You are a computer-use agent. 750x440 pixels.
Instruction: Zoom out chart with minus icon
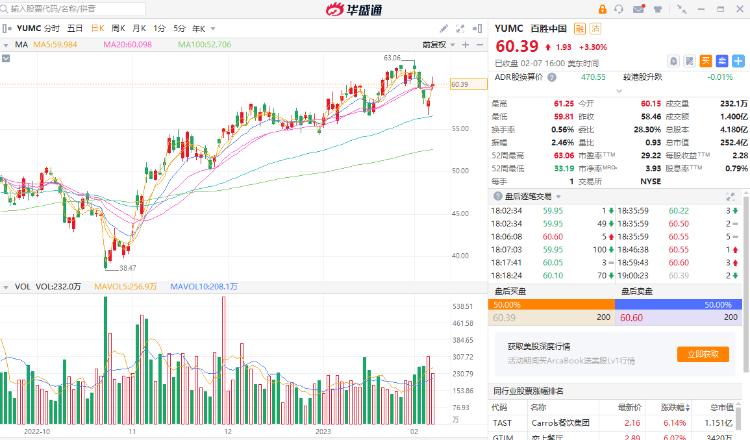pos(480,45)
